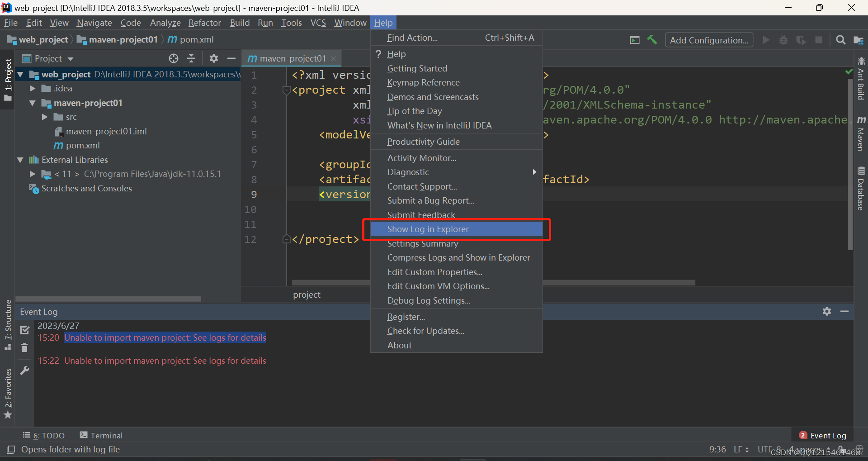Click pom.xml breadcrumb in navigation bar
Viewport: 868px width, 461px height.
tap(191, 40)
